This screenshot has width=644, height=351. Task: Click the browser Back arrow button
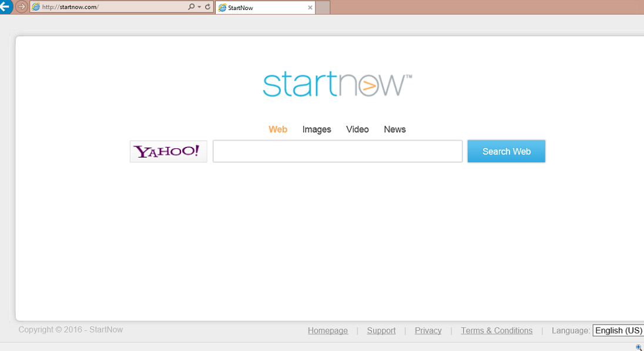[5, 6]
